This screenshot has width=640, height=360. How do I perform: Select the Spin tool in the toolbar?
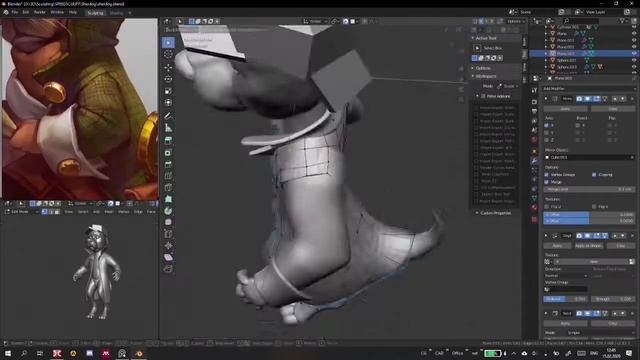pyautogui.click(x=168, y=211)
